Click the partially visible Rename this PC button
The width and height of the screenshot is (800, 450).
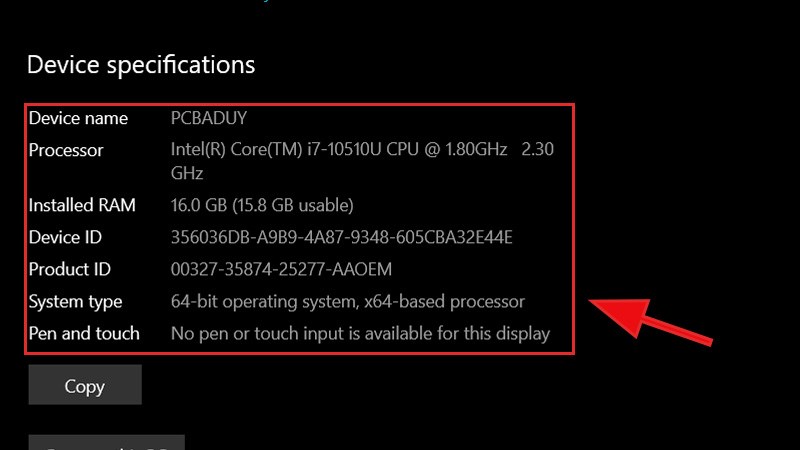point(106,442)
